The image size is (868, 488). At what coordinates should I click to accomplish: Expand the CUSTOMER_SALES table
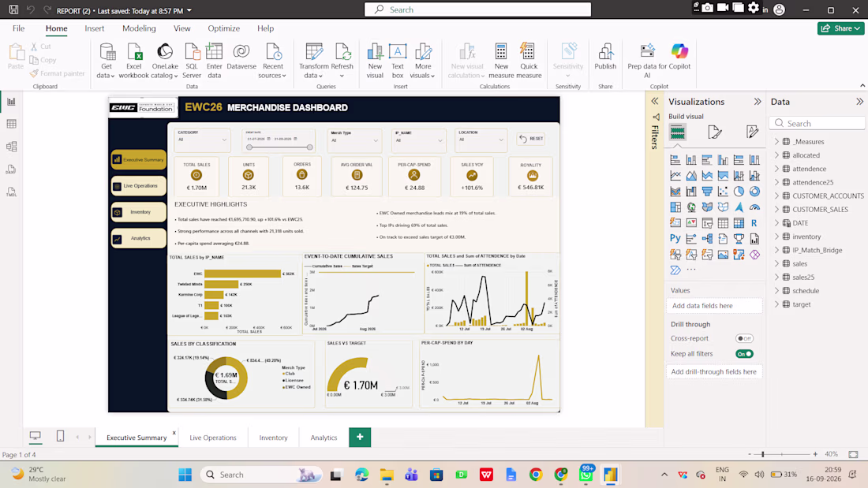pyautogui.click(x=776, y=209)
